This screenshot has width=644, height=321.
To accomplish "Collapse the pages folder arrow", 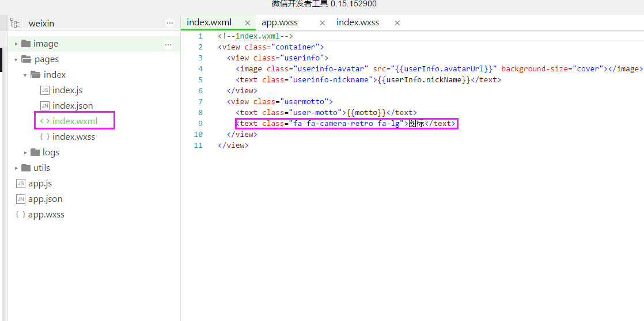I will [16, 59].
